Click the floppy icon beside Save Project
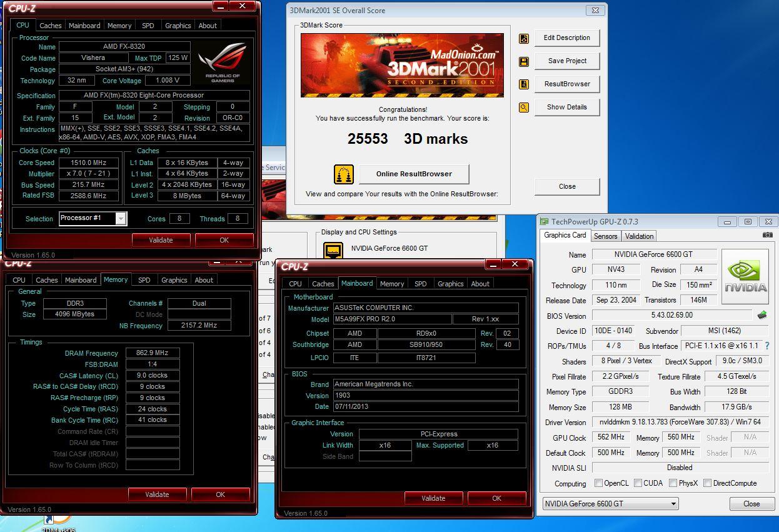 pyautogui.click(x=524, y=61)
